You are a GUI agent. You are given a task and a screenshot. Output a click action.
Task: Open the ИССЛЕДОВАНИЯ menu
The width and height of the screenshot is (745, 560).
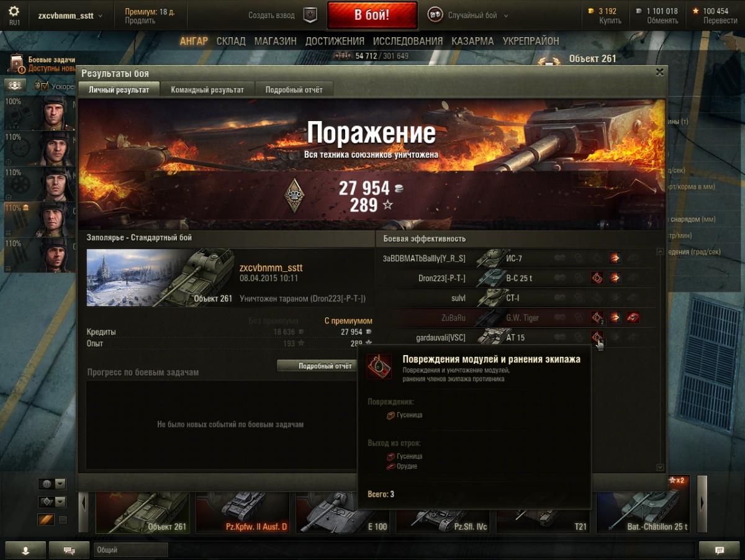(408, 41)
